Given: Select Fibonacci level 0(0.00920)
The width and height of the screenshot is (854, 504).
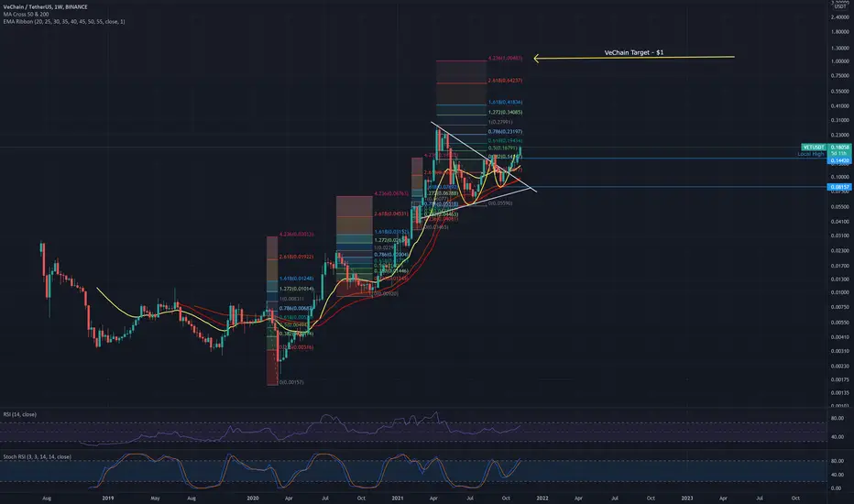Looking at the screenshot, I should point(386,293).
